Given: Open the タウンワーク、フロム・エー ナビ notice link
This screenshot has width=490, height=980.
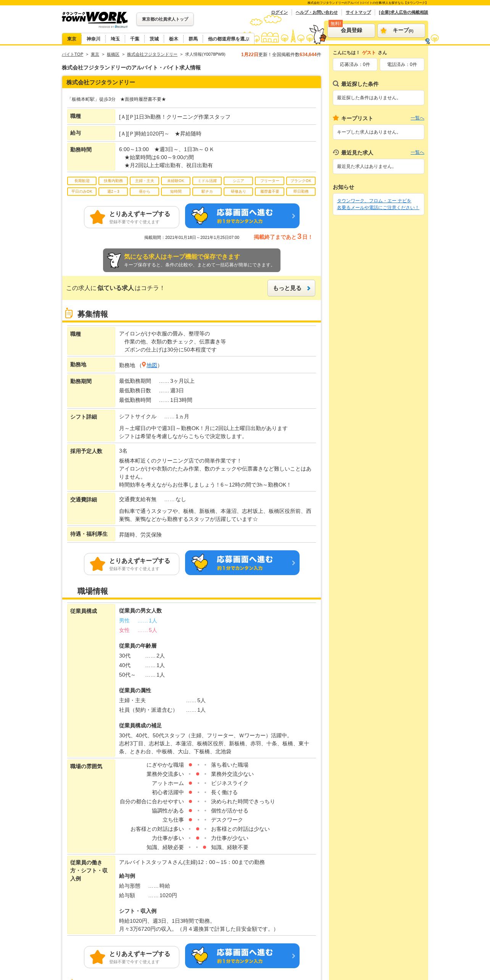Looking at the screenshot, I should click(378, 204).
